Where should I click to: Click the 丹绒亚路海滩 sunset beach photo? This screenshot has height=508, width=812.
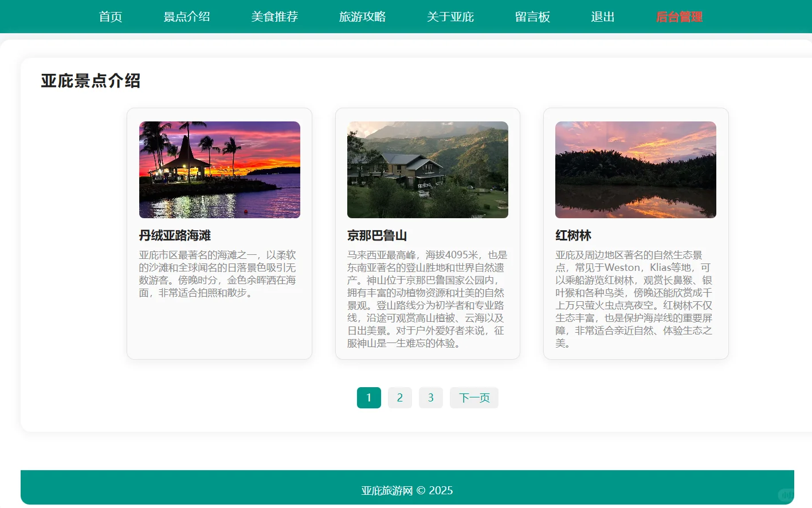click(x=219, y=170)
